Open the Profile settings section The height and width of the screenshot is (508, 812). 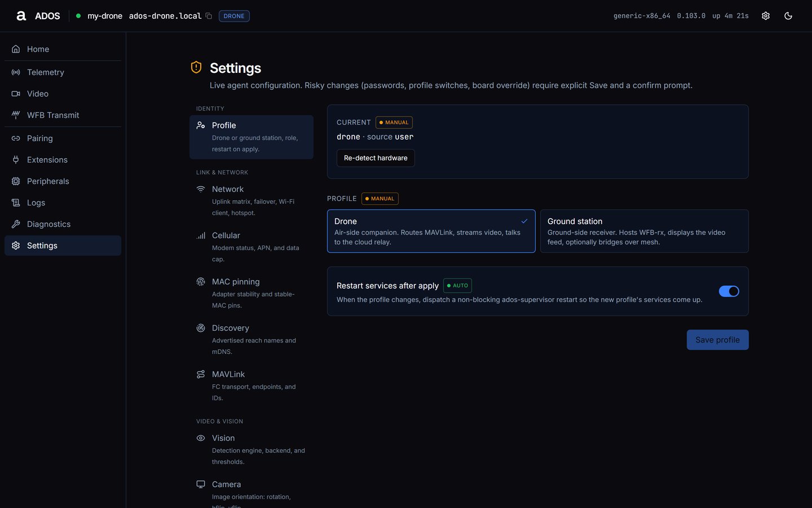[x=251, y=137]
